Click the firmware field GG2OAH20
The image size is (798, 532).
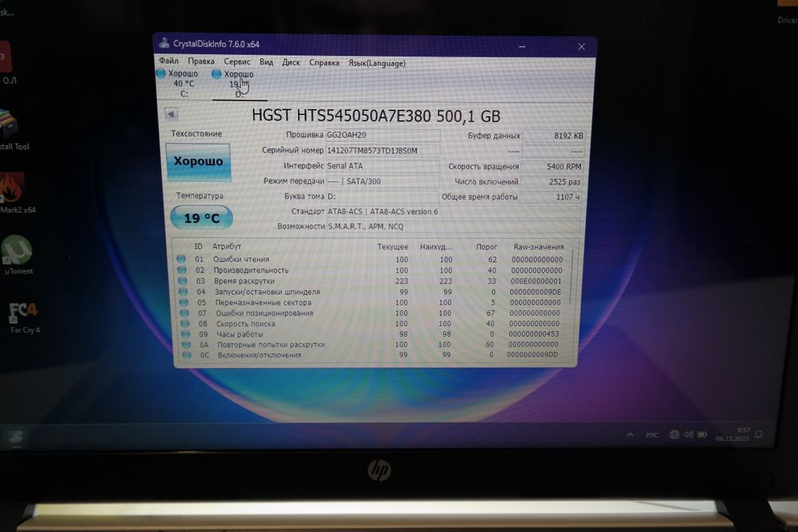383,136
